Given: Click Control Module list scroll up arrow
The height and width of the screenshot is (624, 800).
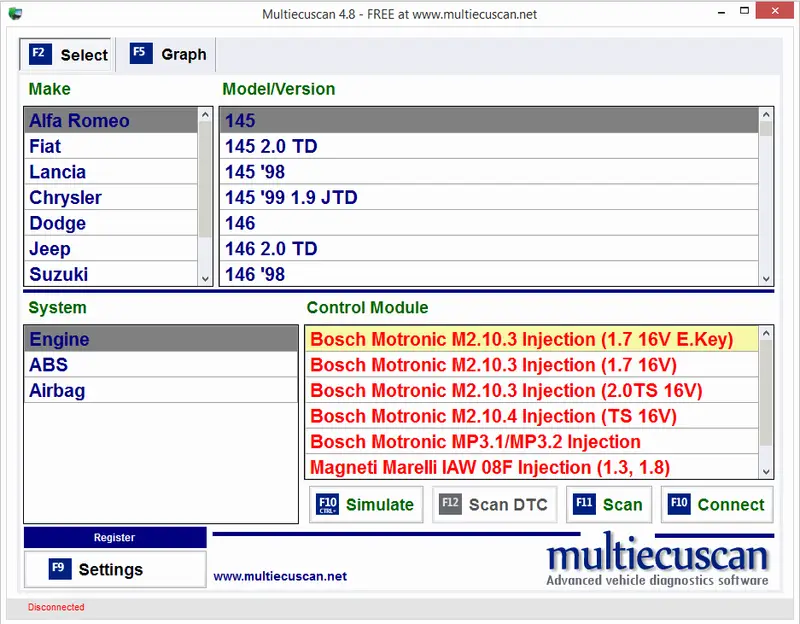Looking at the screenshot, I should (766, 333).
